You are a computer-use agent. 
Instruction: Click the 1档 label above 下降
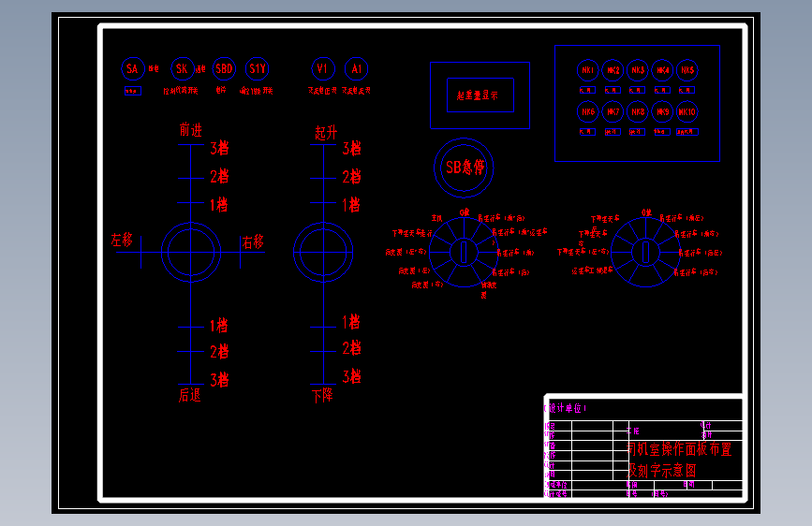[351, 322]
